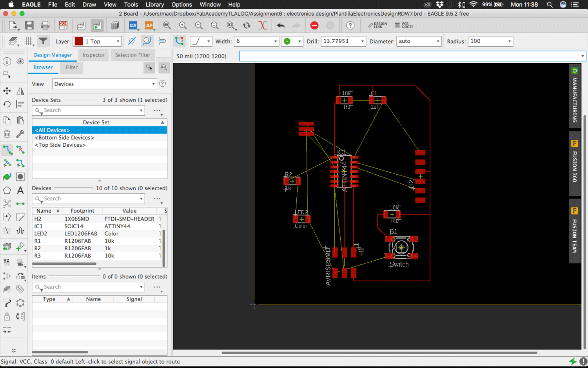
Task: Toggle layer visibility eye icon
Action: click(20, 62)
